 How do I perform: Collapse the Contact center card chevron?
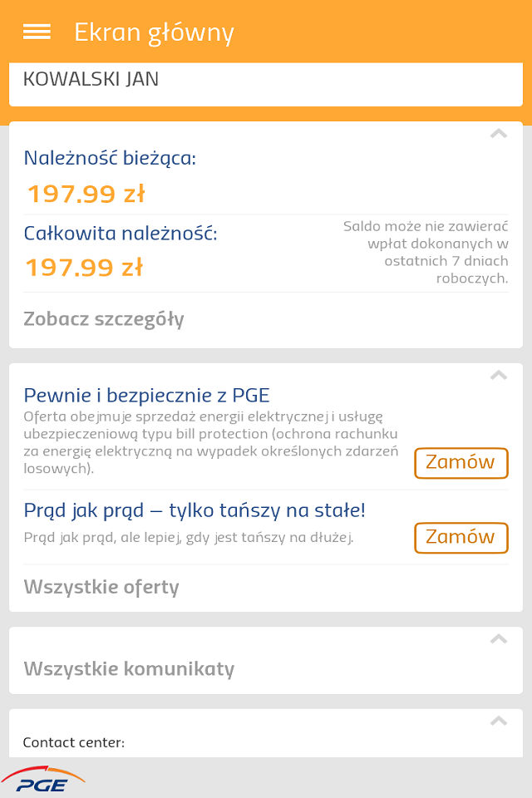pos(498,721)
